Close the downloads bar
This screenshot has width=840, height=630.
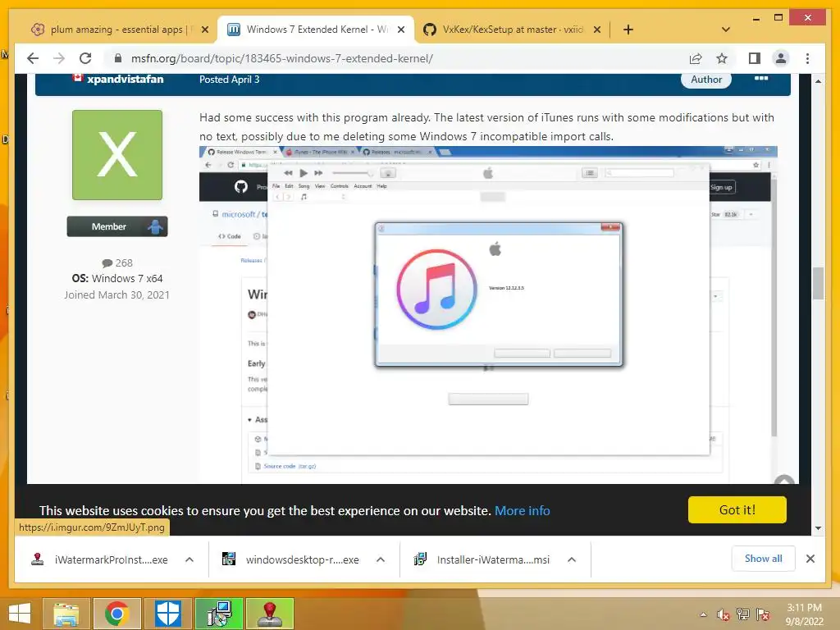[x=810, y=559]
